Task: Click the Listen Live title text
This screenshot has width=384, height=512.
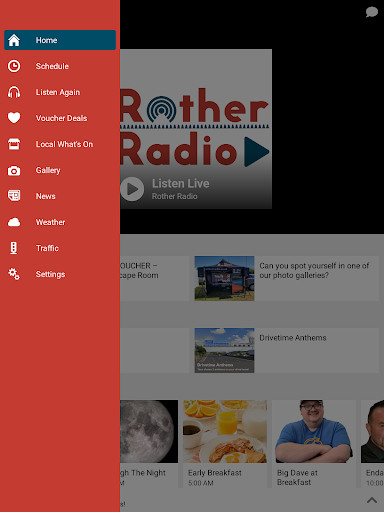Action: [181, 183]
